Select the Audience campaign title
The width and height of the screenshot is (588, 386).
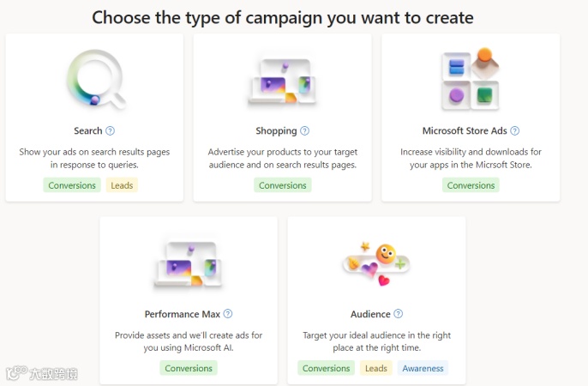click(x=370, y=314)
